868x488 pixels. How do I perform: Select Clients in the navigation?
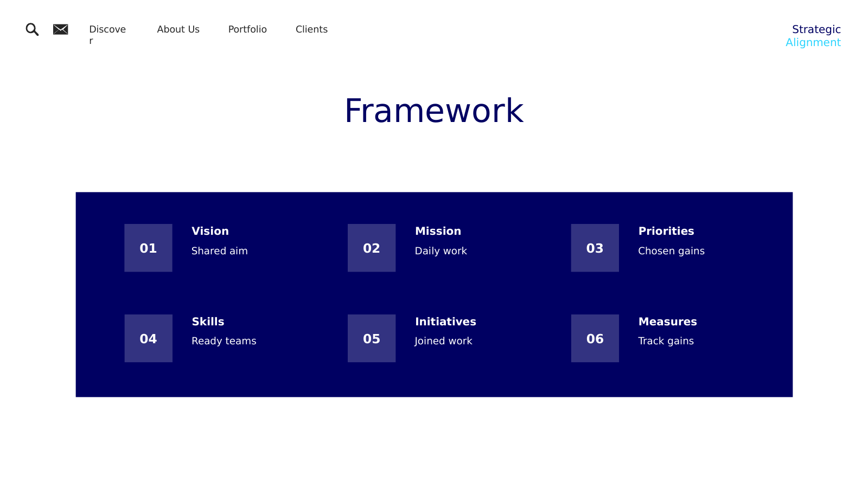click(x=311, y=29)
